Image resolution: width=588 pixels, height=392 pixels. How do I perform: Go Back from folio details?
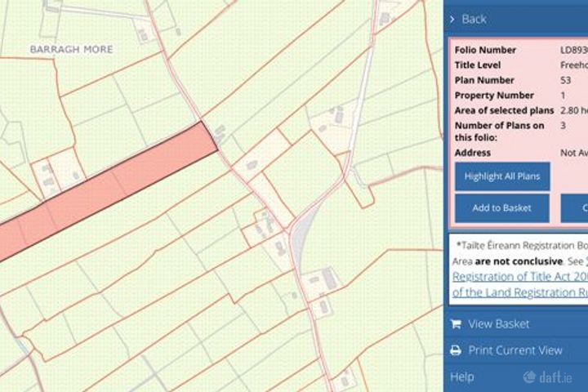pos(474,19)
